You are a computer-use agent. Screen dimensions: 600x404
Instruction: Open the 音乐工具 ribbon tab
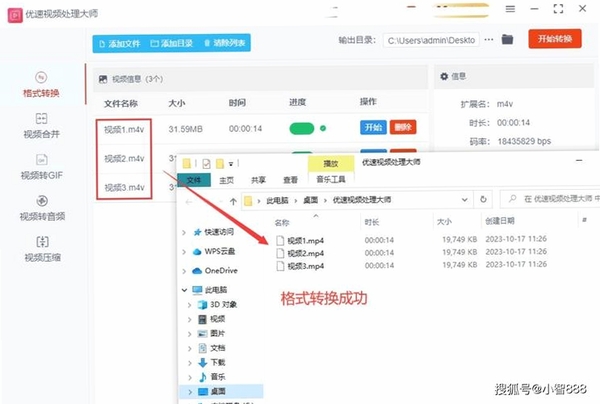coord(331,179)
